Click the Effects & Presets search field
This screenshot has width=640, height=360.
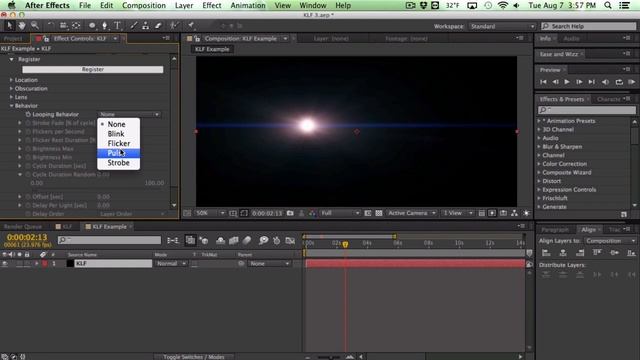pyautogui.click(x=587, y=110)
